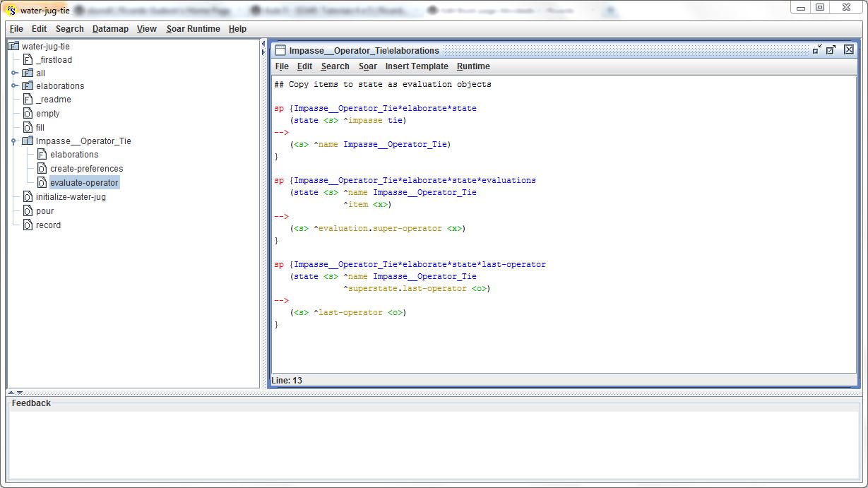Select the fill operator in tree
868x488 pixels.
click(40, 128)
